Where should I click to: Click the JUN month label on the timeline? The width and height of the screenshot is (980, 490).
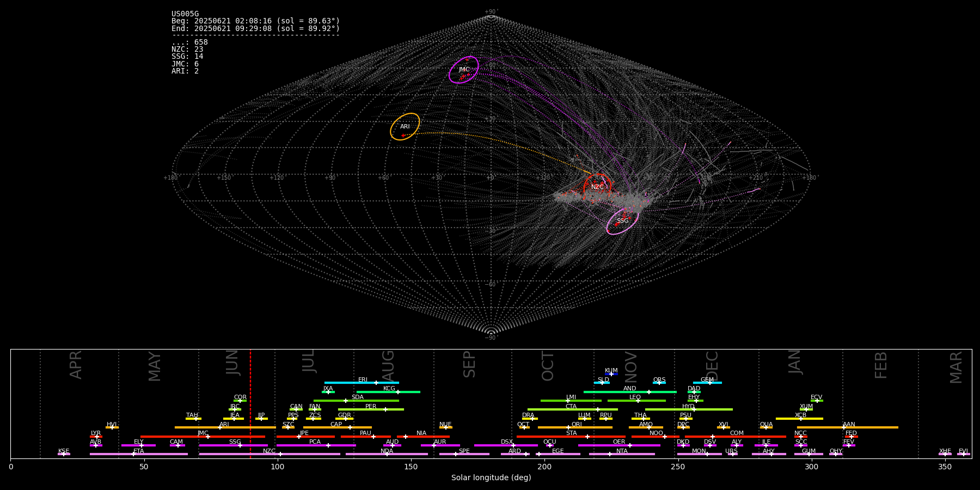pos(232,363)
